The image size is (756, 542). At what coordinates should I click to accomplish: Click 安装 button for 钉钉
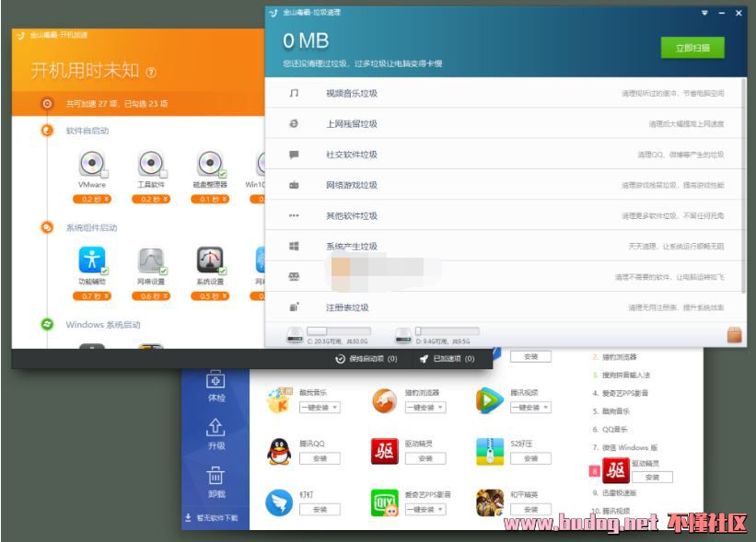tap(320, 509)
